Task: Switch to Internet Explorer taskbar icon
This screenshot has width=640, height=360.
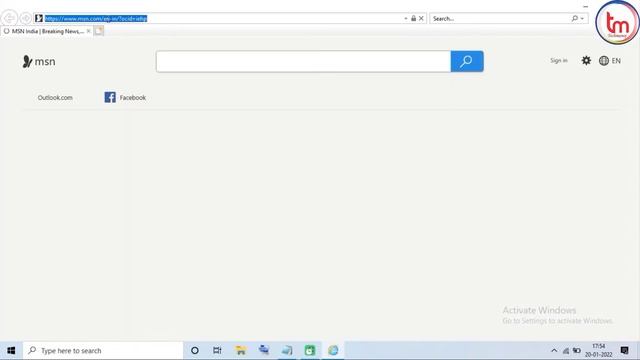Action: pyautogui.click(x=333, y=350)
